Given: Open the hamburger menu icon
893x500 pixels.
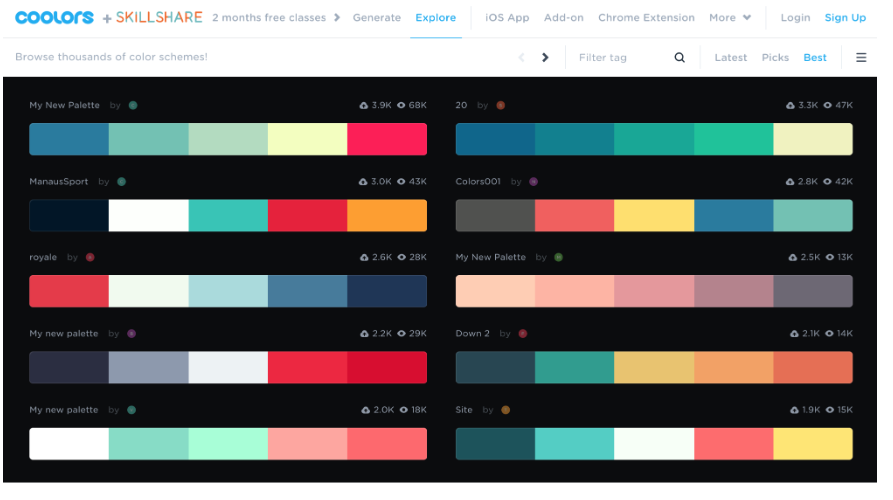Looking at the screenshot, I should [x=861, y=58].
